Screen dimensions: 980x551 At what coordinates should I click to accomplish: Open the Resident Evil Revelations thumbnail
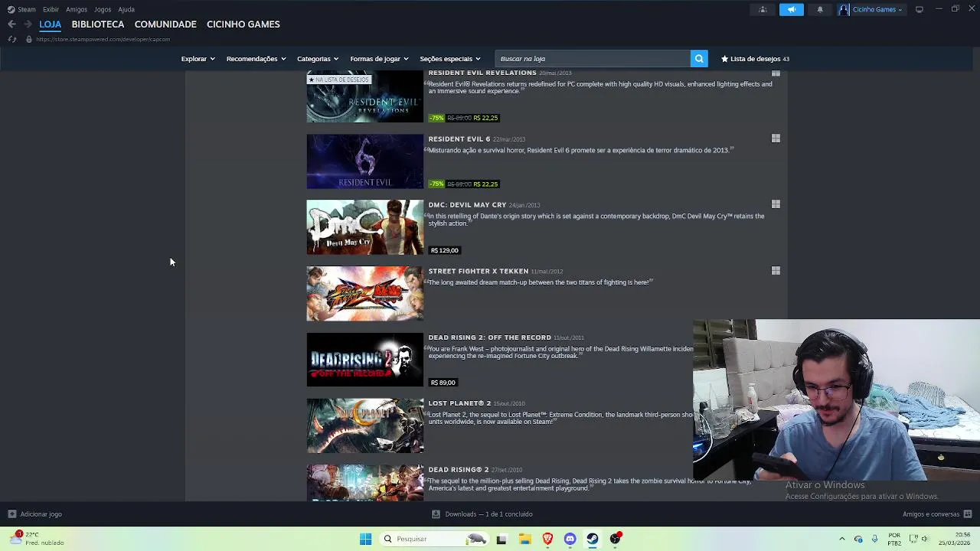point(364,96)
